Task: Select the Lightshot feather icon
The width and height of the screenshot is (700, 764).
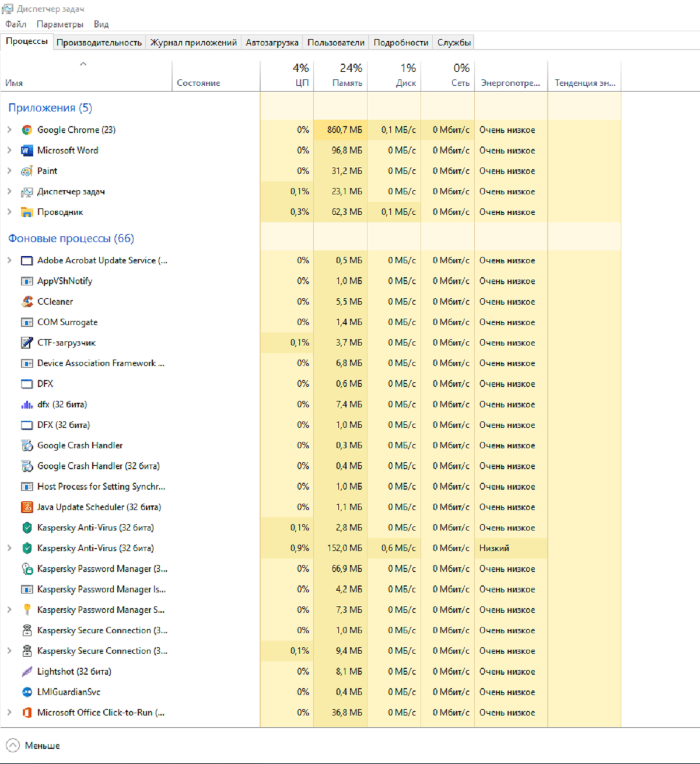Action: click(x=27, y=672)
